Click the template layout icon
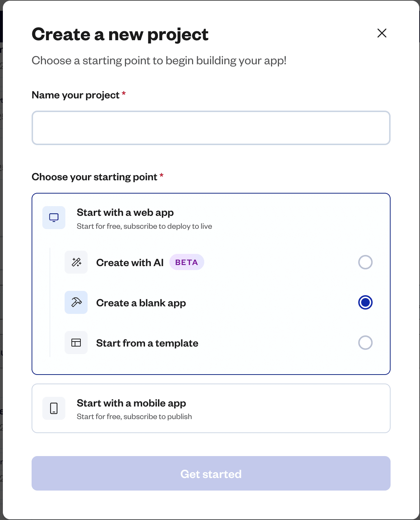Screen dimensions: 420x520 76,343
